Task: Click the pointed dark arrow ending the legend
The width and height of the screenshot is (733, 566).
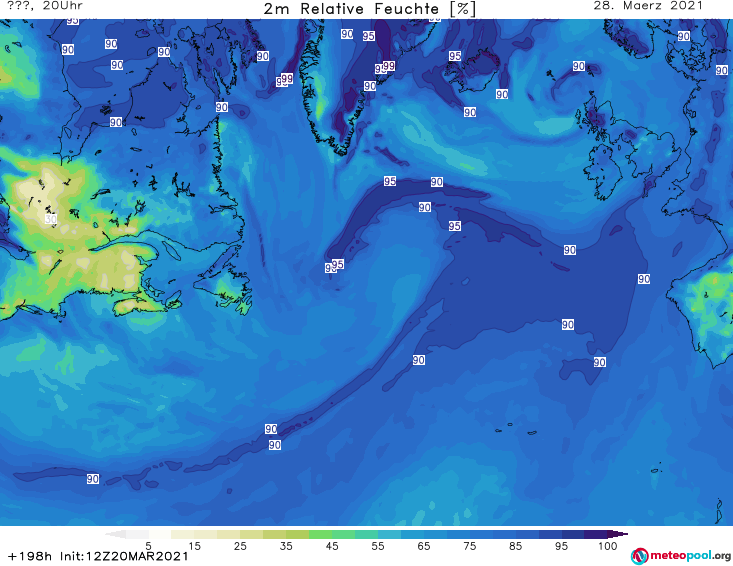Action: pyautogui.click(x=618, y=534)
